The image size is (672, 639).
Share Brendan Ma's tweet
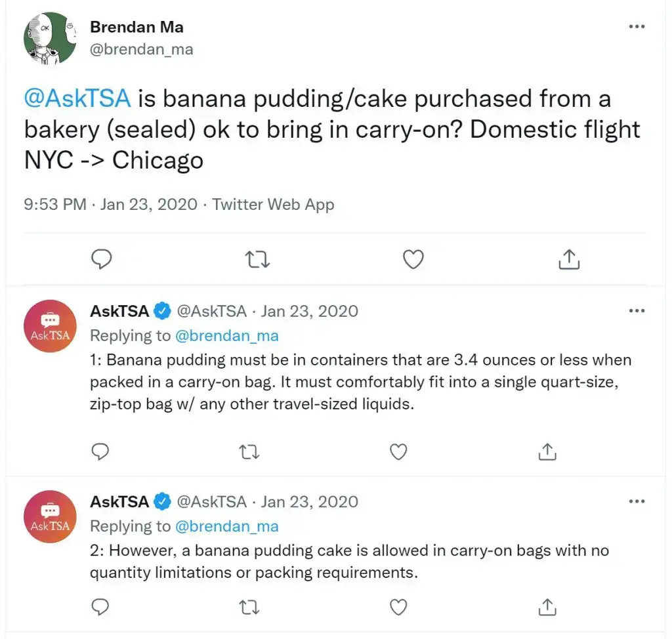coord(568,259)
